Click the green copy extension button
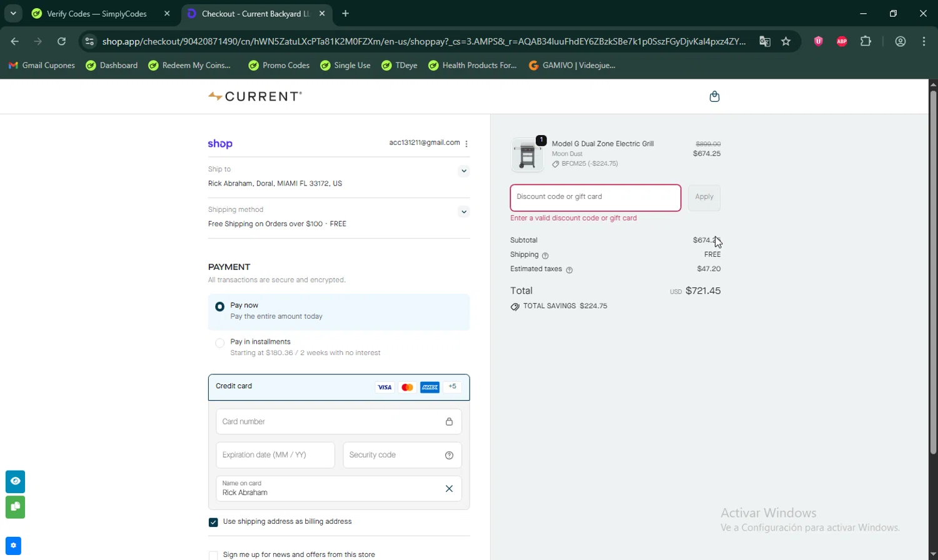 pos(15,507)
